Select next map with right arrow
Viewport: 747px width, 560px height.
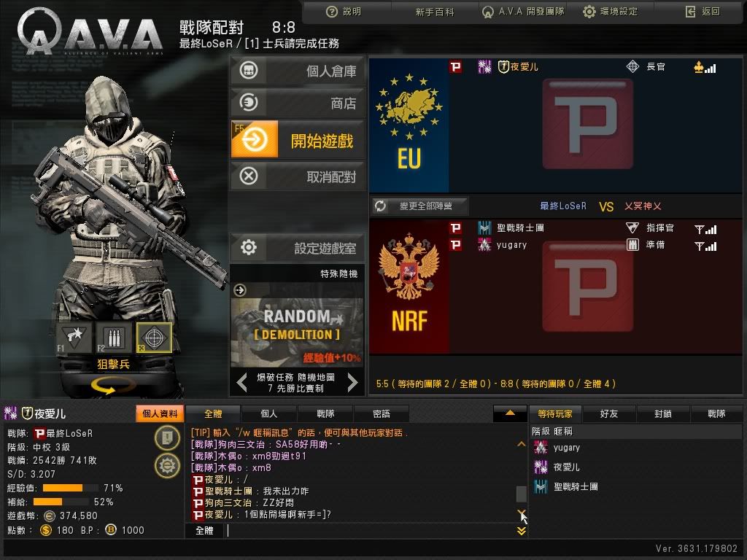[352, 382]
